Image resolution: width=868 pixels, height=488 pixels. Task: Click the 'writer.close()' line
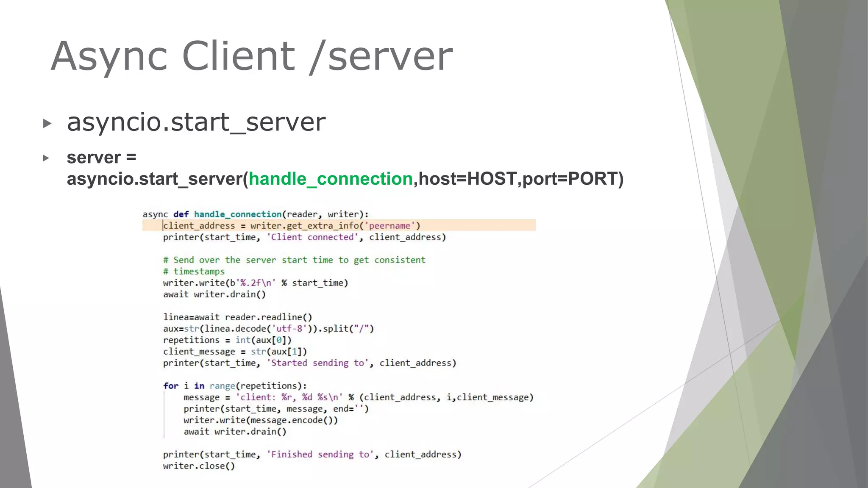199,466
